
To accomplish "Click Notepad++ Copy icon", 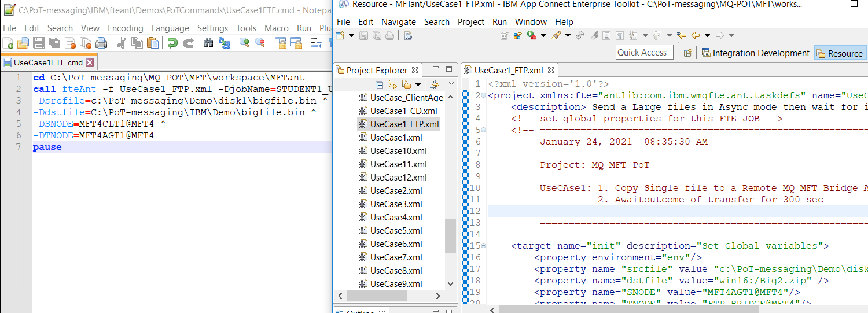I will (x=137, y=43).
